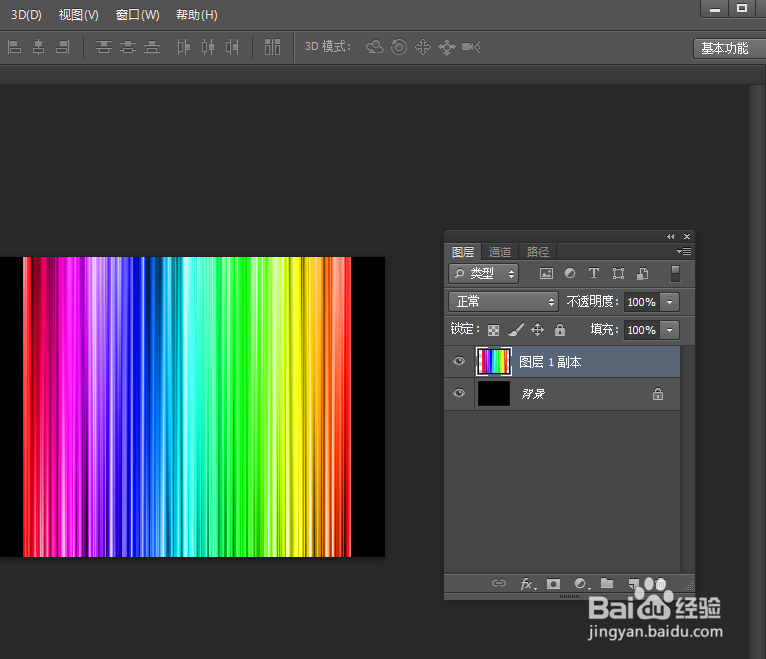
Task: Toggle lock position icon
Action: click(x=537, y=330)
